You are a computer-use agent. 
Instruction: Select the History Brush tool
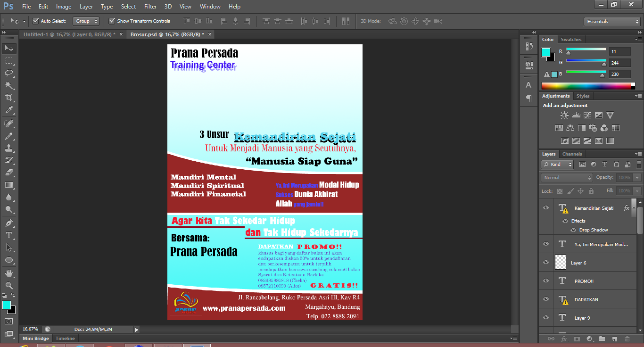8,160
